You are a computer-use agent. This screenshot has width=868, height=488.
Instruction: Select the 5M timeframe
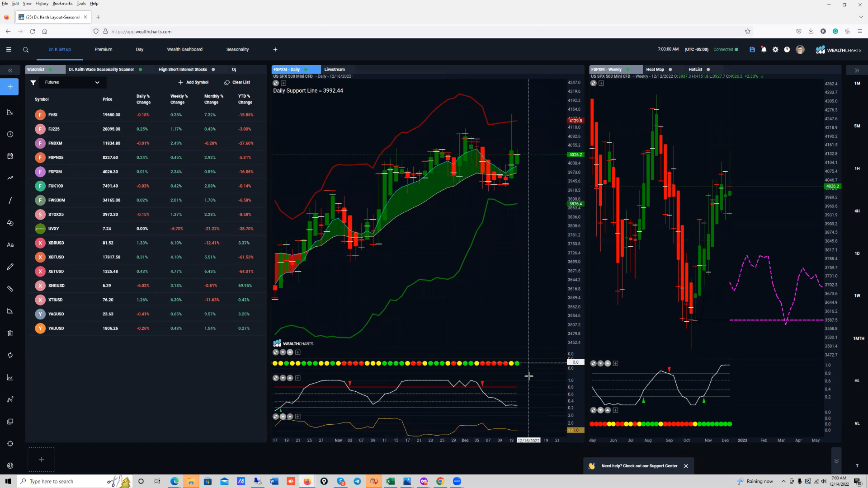pos(857,126)
